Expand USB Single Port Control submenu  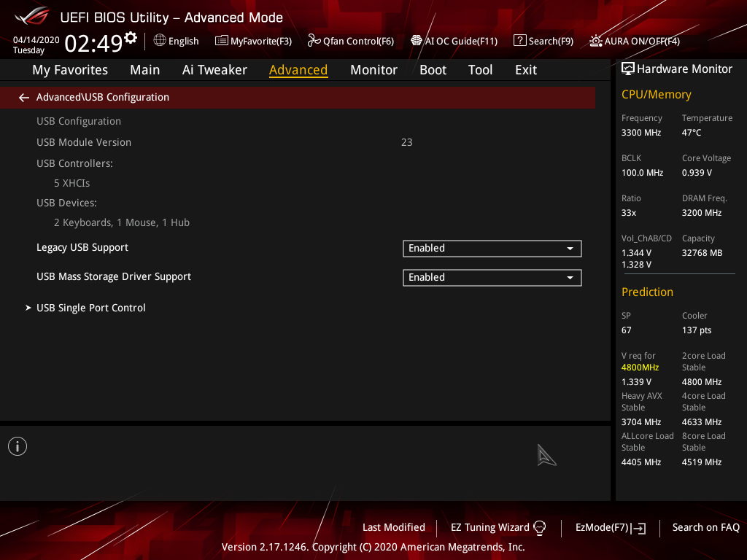tap(90, 308)
